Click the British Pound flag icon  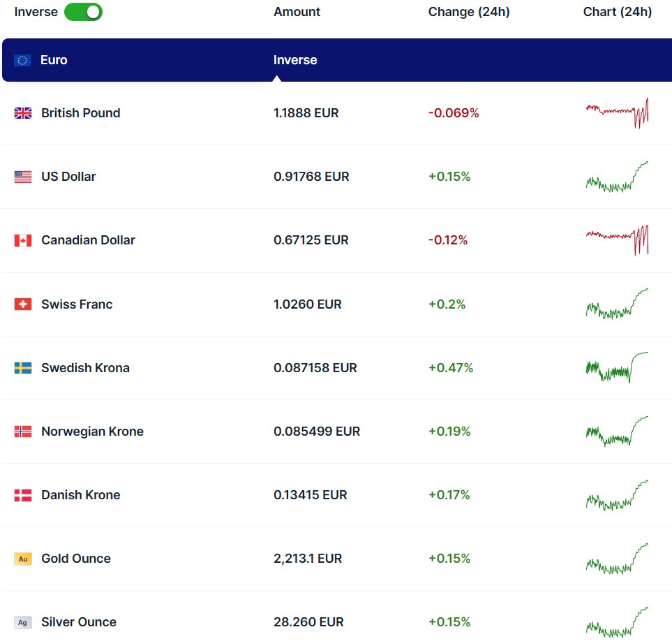23,113
